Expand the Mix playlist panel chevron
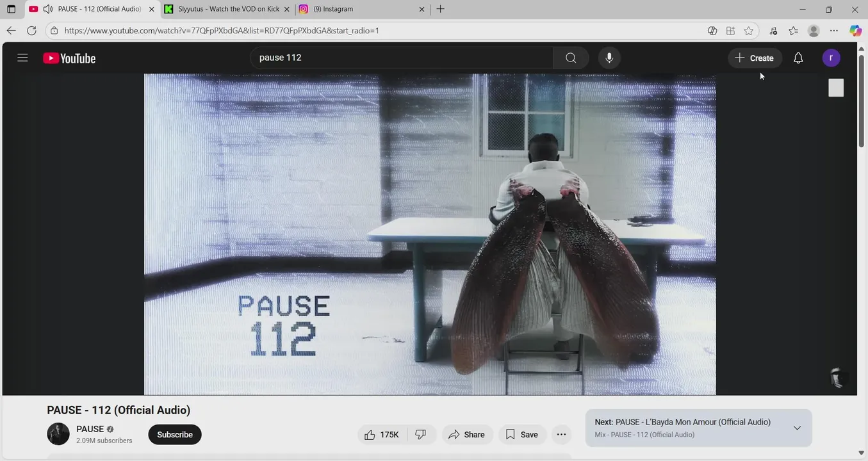 797,428
